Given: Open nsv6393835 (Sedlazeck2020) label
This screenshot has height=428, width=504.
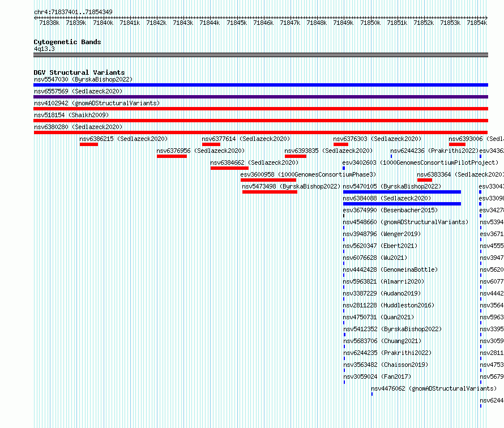Looking at the screenshot, I should 328,151.
